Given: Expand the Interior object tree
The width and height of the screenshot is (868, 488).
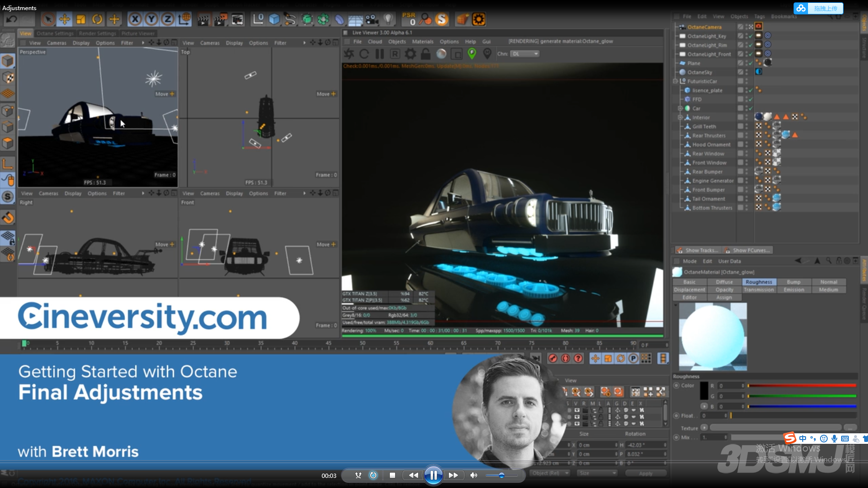Looking at the screenshot, I should click(680, 118).
